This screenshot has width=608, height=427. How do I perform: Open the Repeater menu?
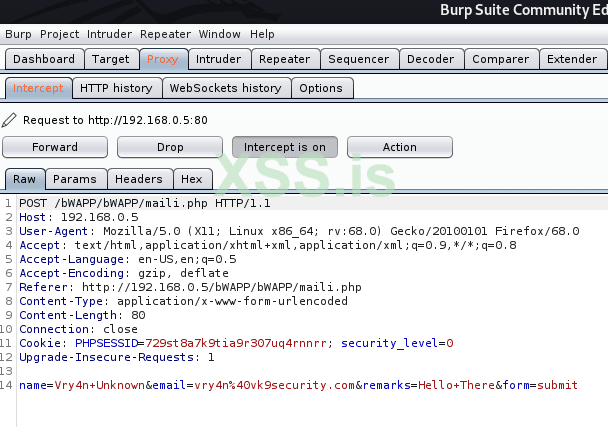click(165, 34)
